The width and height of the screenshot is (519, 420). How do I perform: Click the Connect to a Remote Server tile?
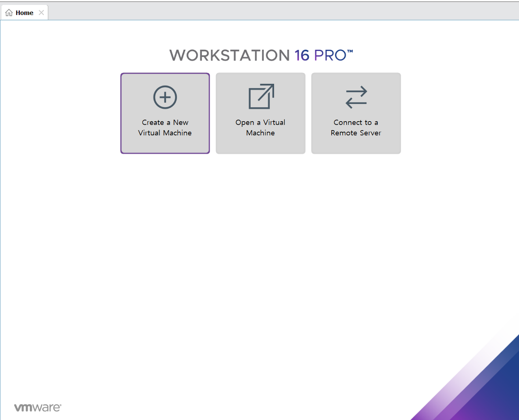point(356,113)
